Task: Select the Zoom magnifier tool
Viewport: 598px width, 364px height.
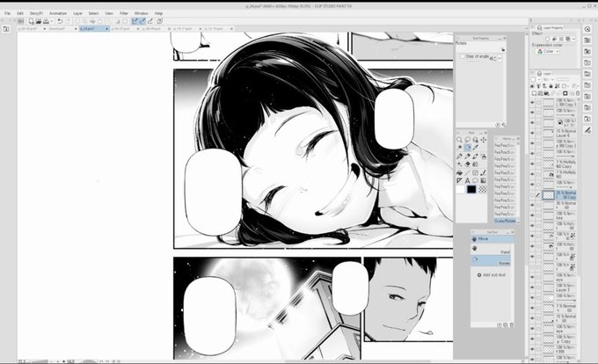Action: (x=459, y=140)
